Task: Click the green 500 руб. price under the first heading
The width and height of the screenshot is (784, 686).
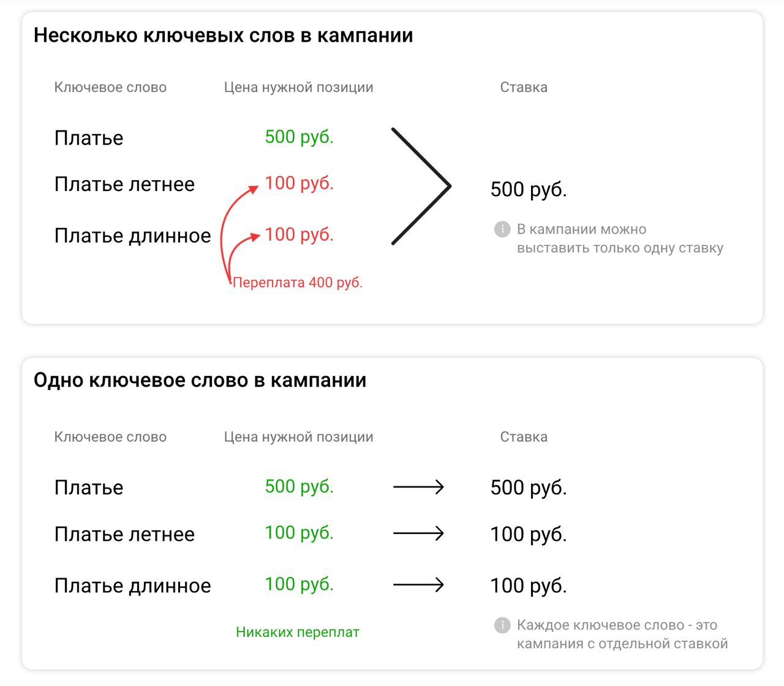Action: pyautogui.click(x=299, y=137)
